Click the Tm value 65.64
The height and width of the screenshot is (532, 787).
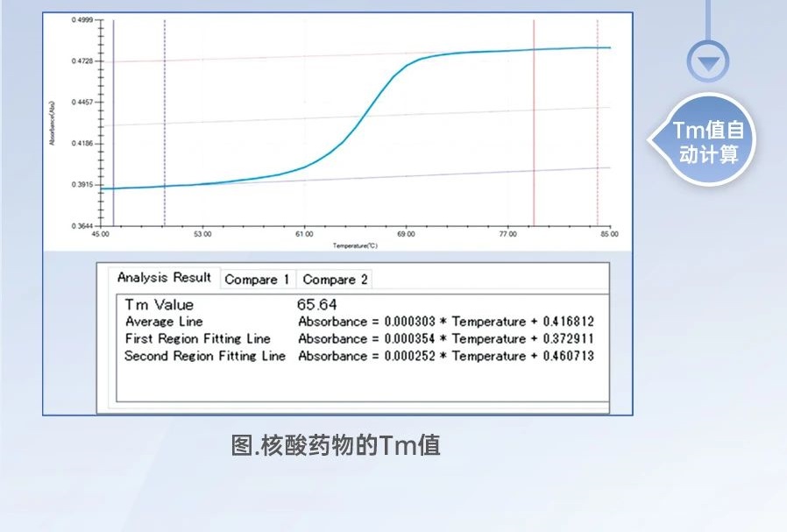(317, 305)
